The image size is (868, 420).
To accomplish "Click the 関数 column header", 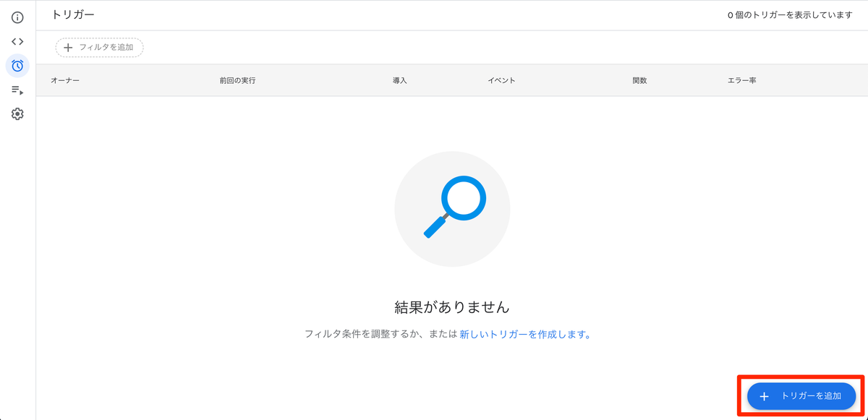I will pos(639,80).
